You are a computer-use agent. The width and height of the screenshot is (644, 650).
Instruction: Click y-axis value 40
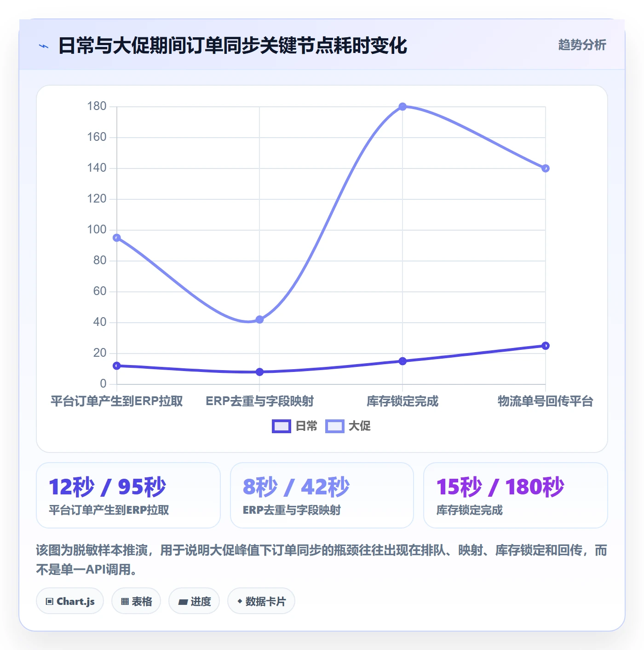pyautogui.click(x=100, y=322)
